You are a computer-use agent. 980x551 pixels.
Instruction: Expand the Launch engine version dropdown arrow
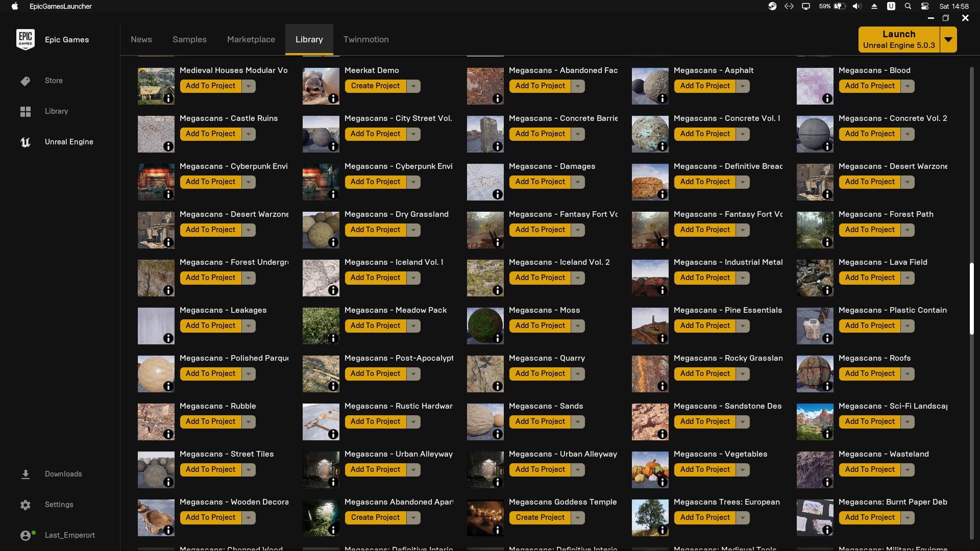pos(948,40)
